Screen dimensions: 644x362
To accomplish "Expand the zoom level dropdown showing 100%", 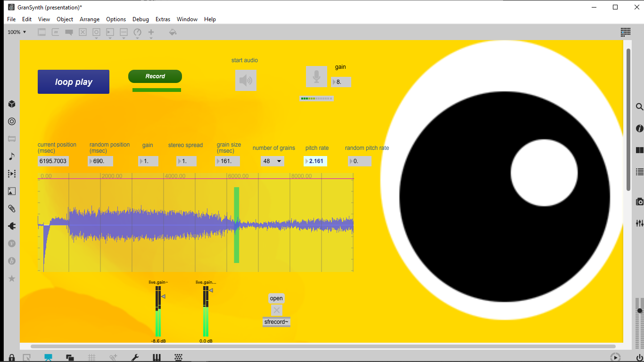I will pos(17,32).
